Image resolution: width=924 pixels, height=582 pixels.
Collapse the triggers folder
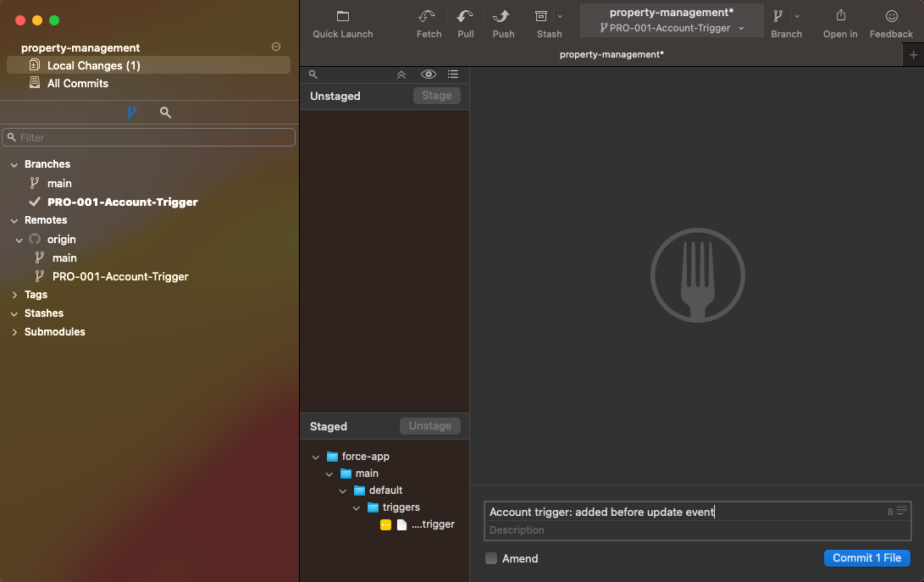pyautogui.click(x=357, y=507)
